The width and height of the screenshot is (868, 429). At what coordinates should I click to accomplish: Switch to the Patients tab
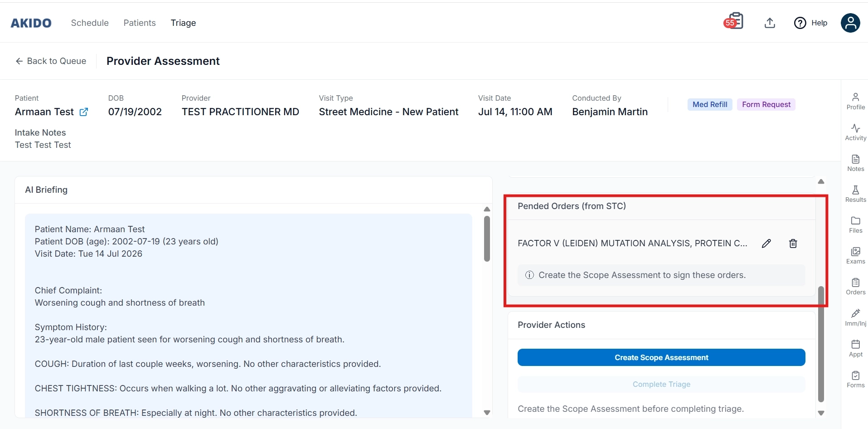[x=140, y=23]
